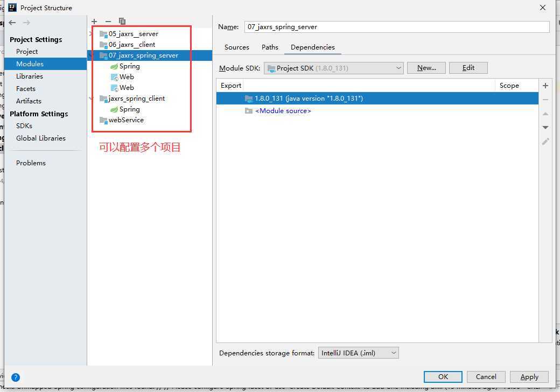This screenshot has width=560, height=392.
Task: Open SDKs platform settings
Action: [x=24, y=126]
